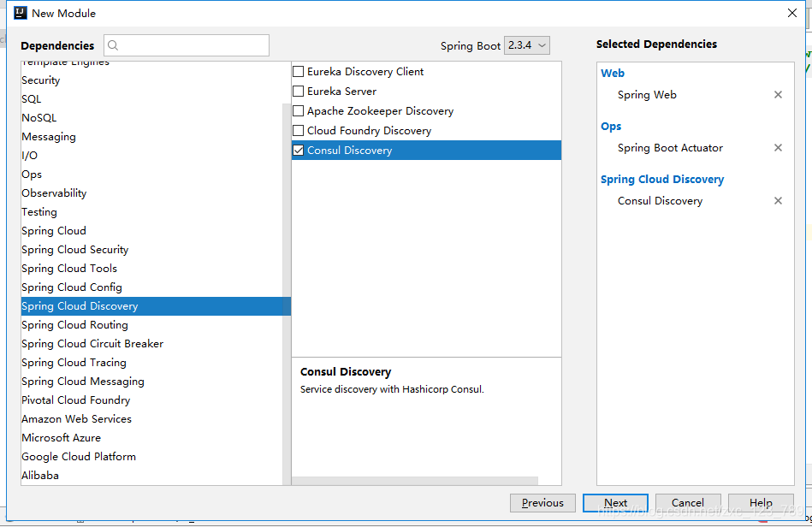Image resolution: width=812 pixels, height=527 pixels.
Task: Uncheck Consul Discovery checkbox
Action: click(x=299, y=150)
